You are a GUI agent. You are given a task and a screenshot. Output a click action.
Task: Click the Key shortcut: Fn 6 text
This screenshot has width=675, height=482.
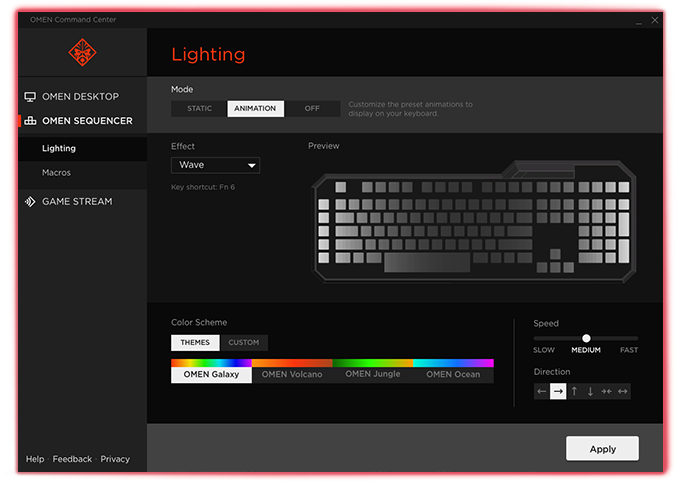click(203, 187)
